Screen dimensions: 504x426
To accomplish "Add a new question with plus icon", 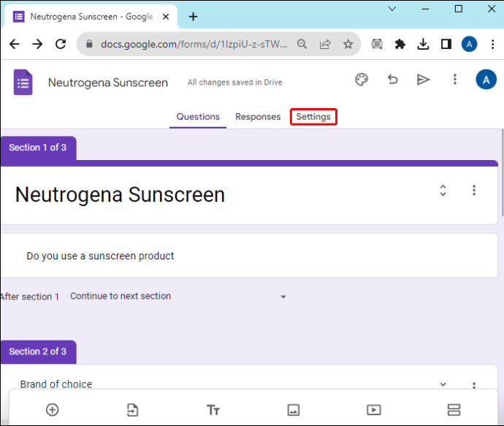I will click(x=53, y=410).
